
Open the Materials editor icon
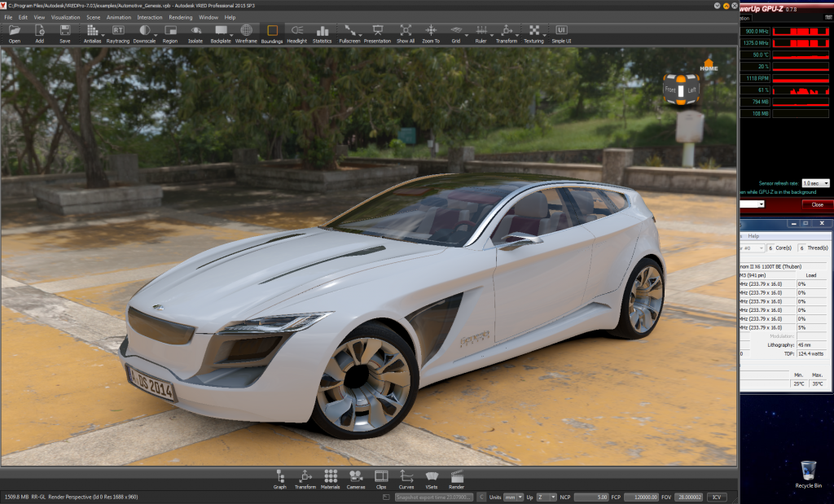click(x=331, y=478)
